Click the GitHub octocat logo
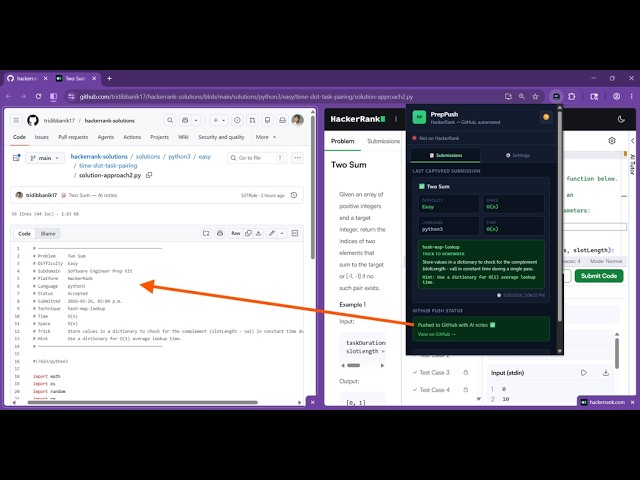 33,120
